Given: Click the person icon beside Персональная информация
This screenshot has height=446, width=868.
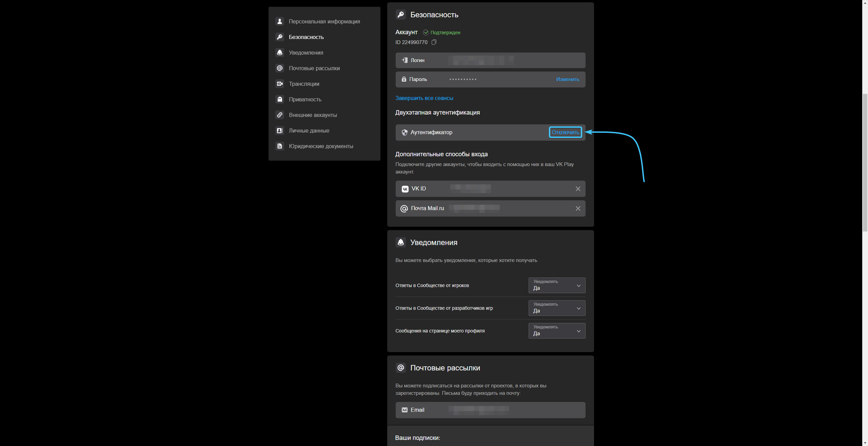Looking at the screenshot, I should (x=280, y=21).
